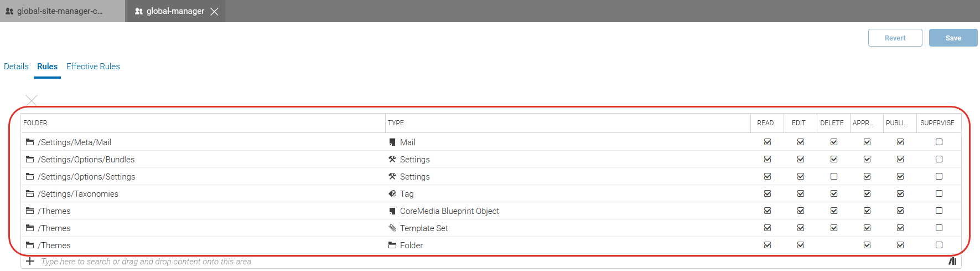Click the Template Set paperclip icon
Image resolution: width=980 pixels, height=271 pixels.
(392, 228)
